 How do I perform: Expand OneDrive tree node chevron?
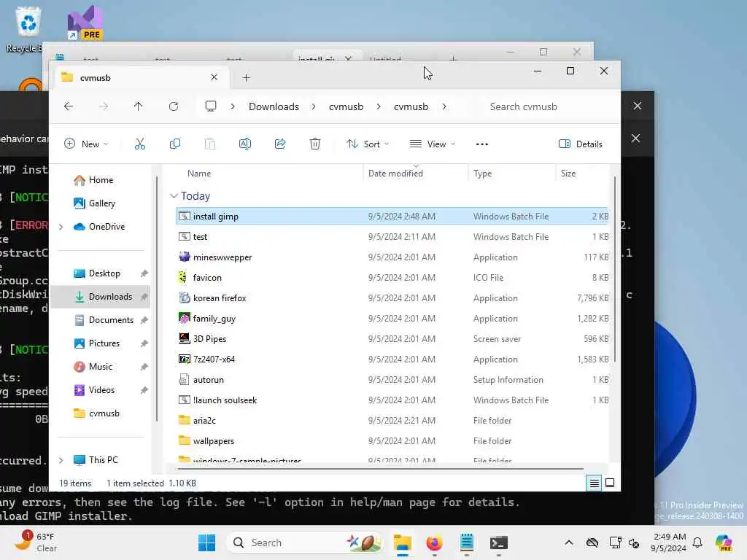(x=61, y=227)
